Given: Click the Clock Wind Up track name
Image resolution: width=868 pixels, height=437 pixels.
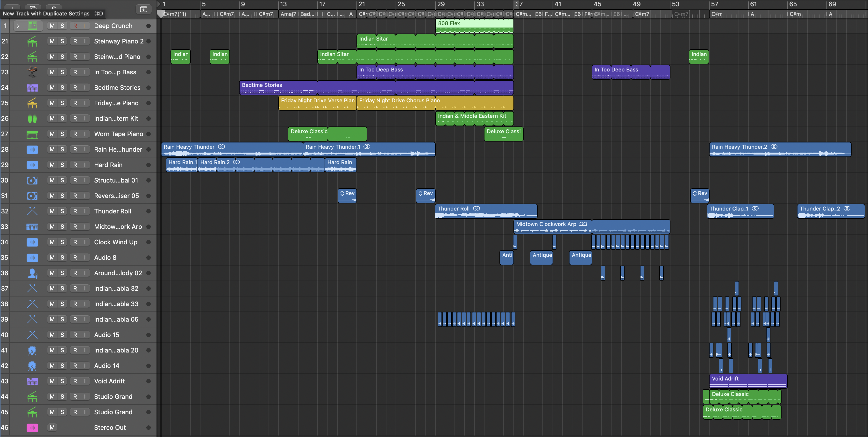Looking at the screenshot, I should coord(116,242).
